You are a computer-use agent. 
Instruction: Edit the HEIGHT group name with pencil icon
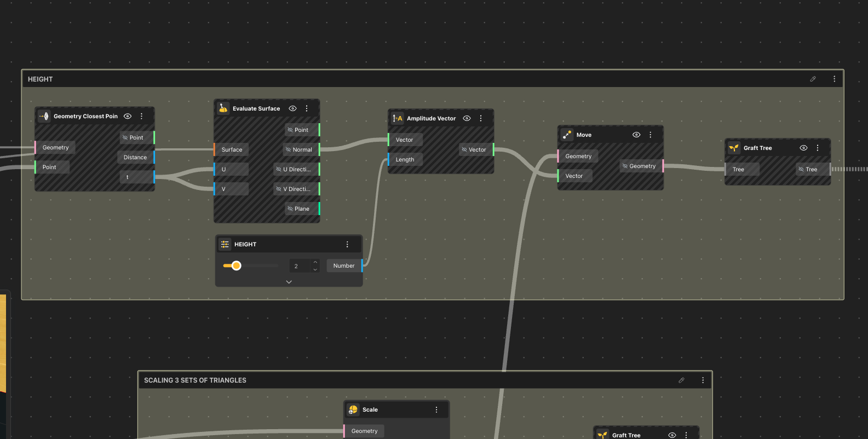tap(813, 79)
